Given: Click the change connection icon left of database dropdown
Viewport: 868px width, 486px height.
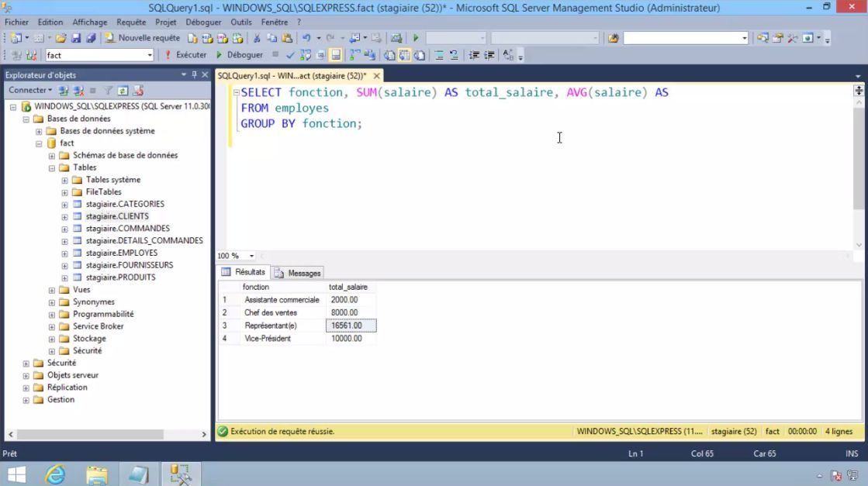Looking at the screenshot, I should click(32, 55).
